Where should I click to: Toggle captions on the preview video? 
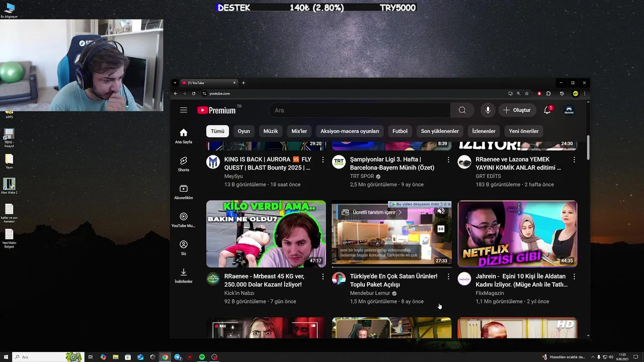pos(441,229)
